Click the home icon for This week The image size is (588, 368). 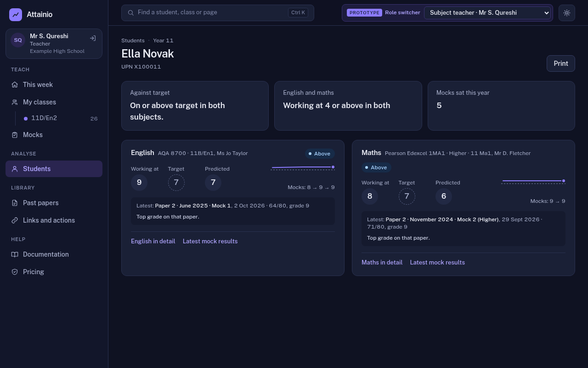click(x=15, y=85)
